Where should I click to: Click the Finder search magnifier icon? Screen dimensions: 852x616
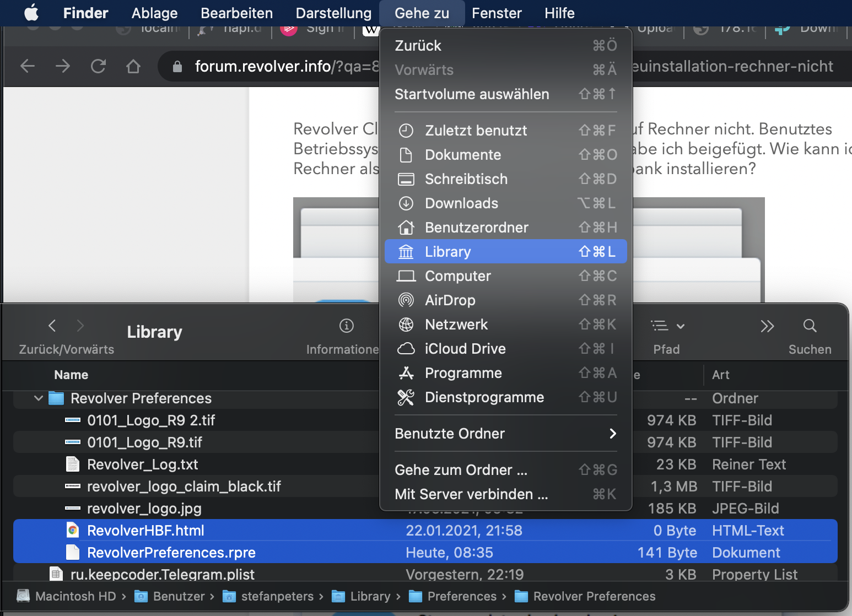(810, 326)
